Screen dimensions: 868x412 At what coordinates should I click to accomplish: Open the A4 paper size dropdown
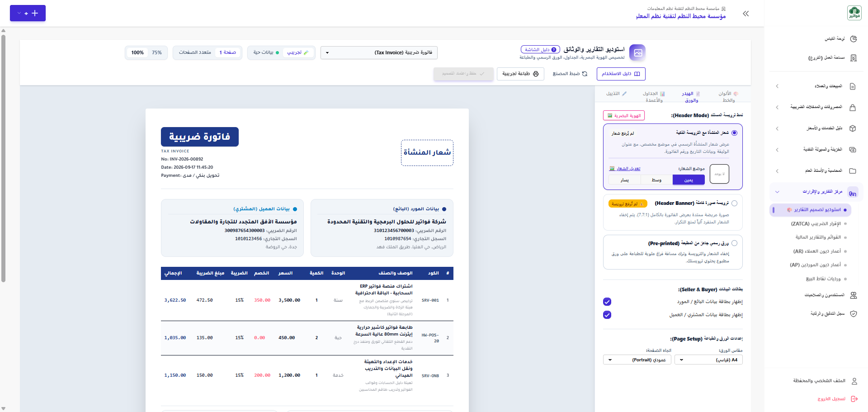click(708, 360)
